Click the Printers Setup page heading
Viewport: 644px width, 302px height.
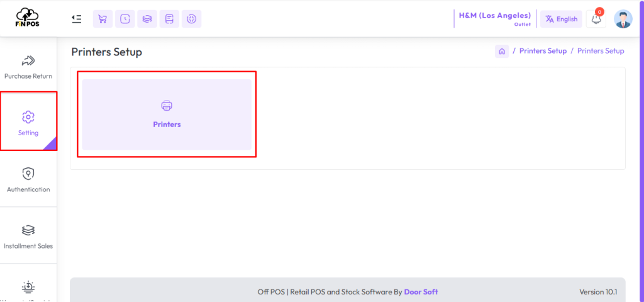pos(107,52)
